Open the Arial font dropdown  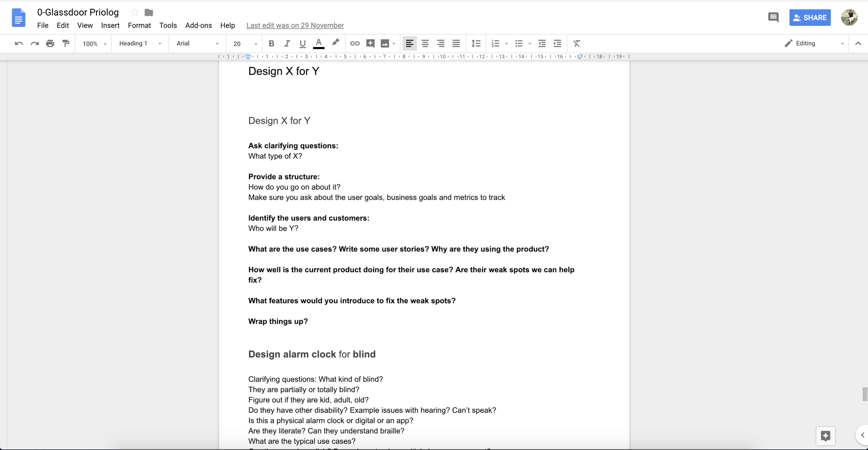[x=197, y=44]
